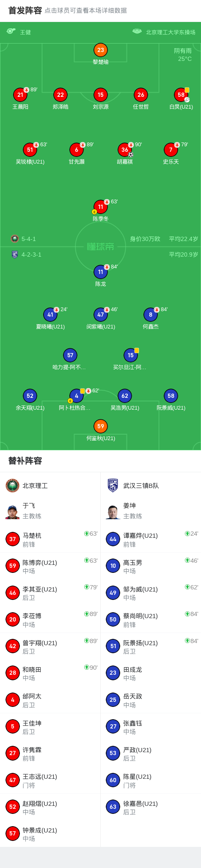Select 5-4-1 formation team badge
This screenshot has width=201, height=868.
click(x=15, y=238)
